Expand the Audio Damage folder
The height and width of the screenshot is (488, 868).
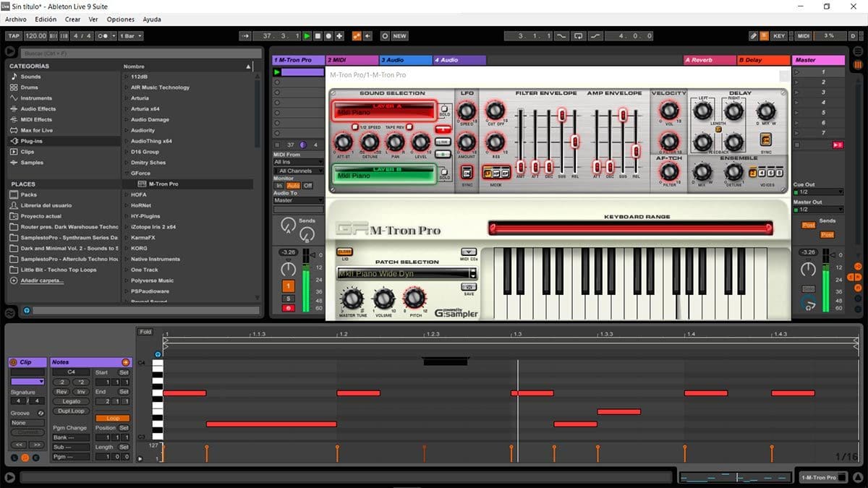[126, 120]
